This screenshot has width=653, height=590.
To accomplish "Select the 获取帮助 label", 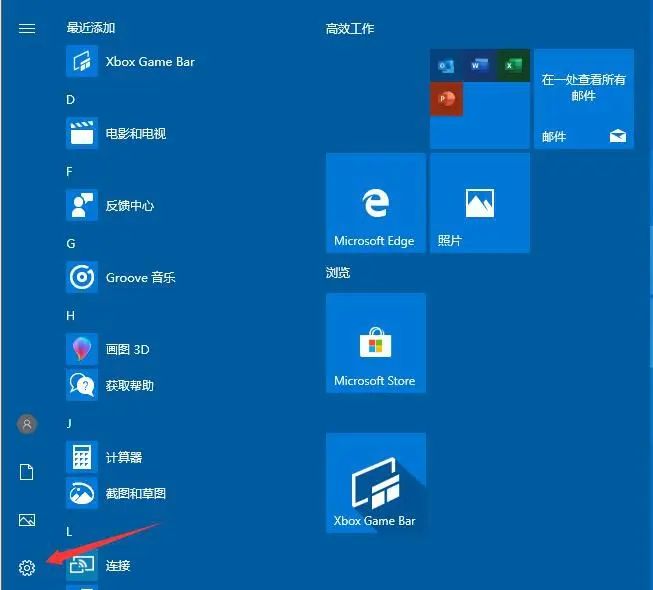I will coord(130,385).
